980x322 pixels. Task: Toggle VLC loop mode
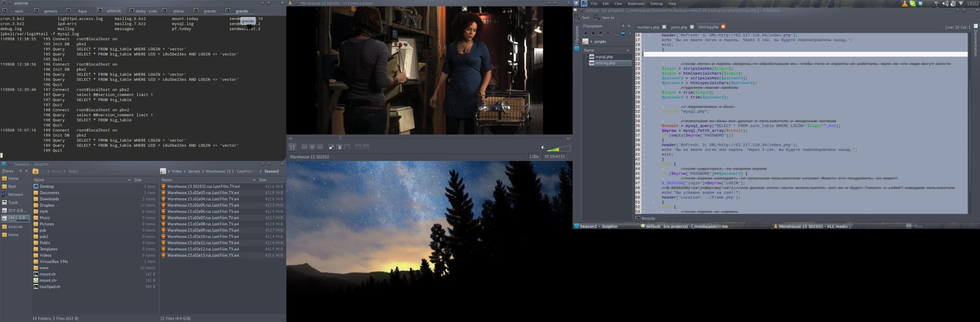pos(358,147)
